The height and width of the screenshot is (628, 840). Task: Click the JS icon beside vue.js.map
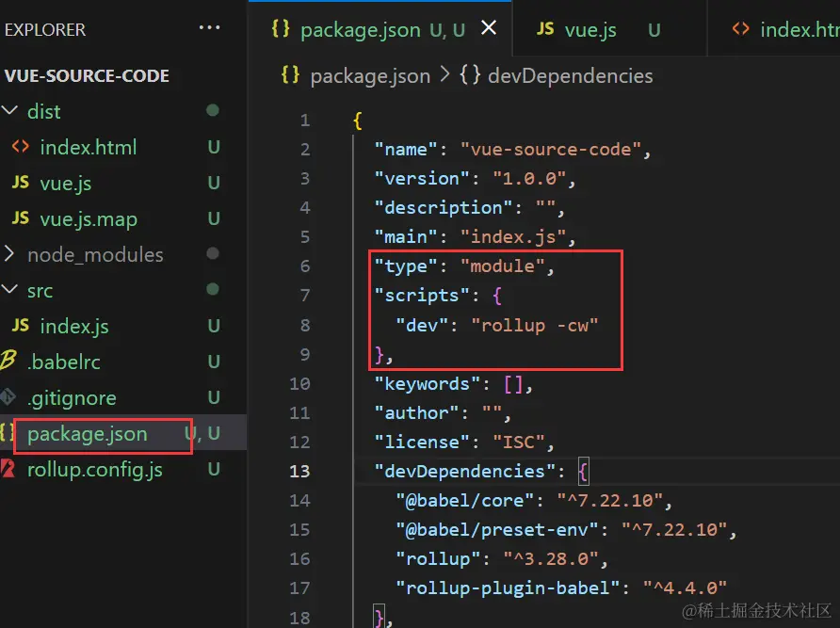pyautogui.click(x=21, y=218)
